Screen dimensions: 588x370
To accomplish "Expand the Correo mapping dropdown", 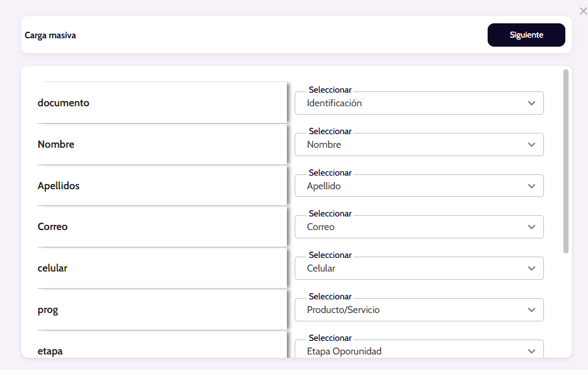I will (x=418, y=227).
